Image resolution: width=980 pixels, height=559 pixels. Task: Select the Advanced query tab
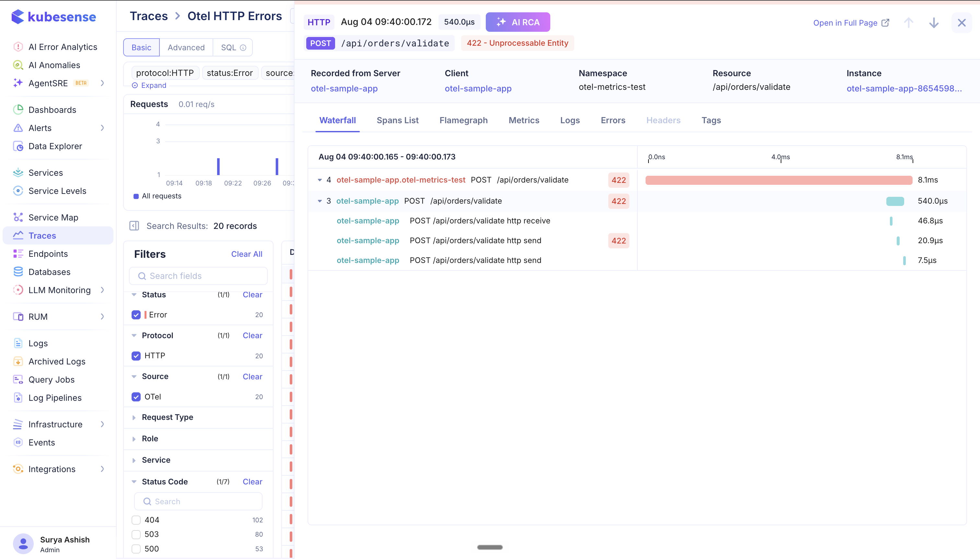[x=186, y=48]
